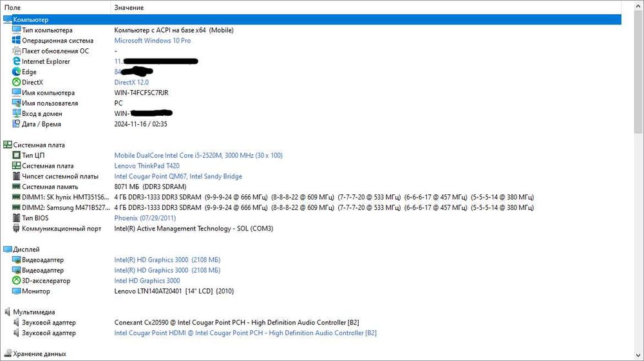Image resolution: width=644 pixels, height=361 pixels.
Task: Click the DIMM1 SK hynix memory icon
Action: pyautogui.click(x=16, y=197)
